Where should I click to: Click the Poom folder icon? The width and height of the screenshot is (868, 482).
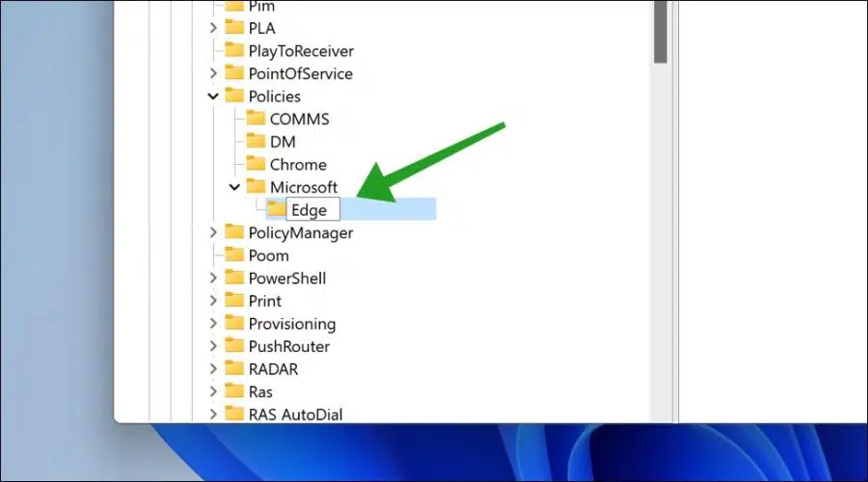pos(234,254)
